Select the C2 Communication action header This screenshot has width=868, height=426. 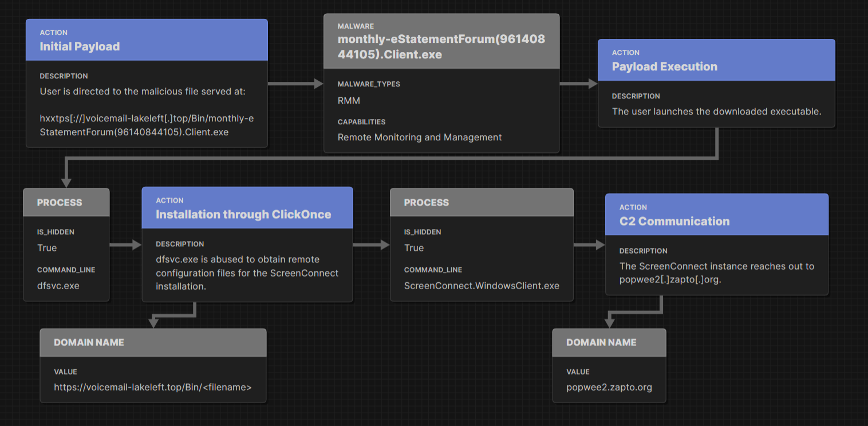[674, 221]
